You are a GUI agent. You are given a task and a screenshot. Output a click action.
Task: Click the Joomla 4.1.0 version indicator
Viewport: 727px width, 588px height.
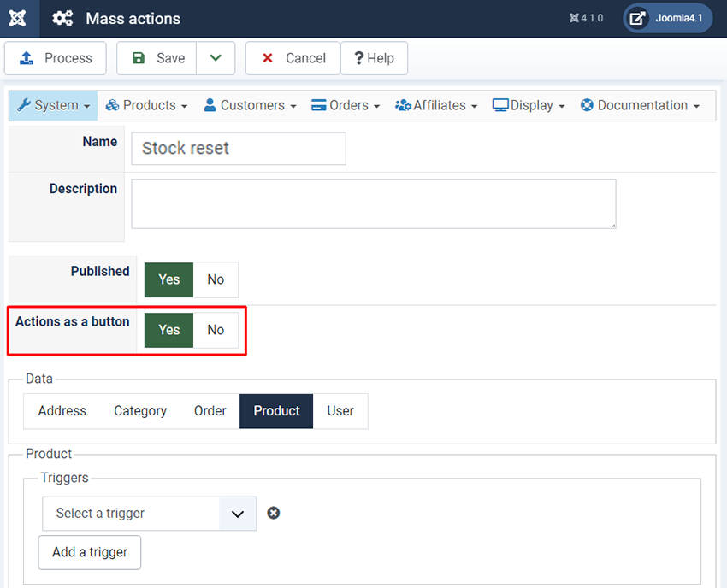(x=586, y=18)
